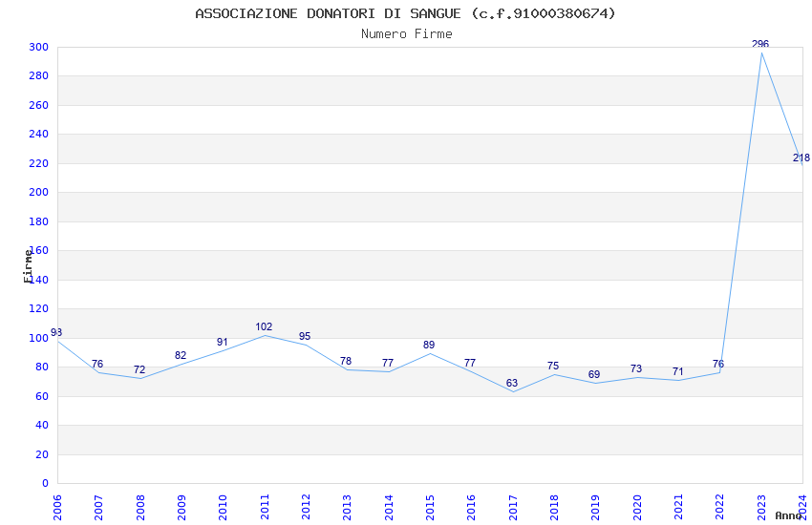Viewport: 812px width, 525px height.
Task: Click the 2011 year label on x-axis
Action: click(x=265, y=506)
